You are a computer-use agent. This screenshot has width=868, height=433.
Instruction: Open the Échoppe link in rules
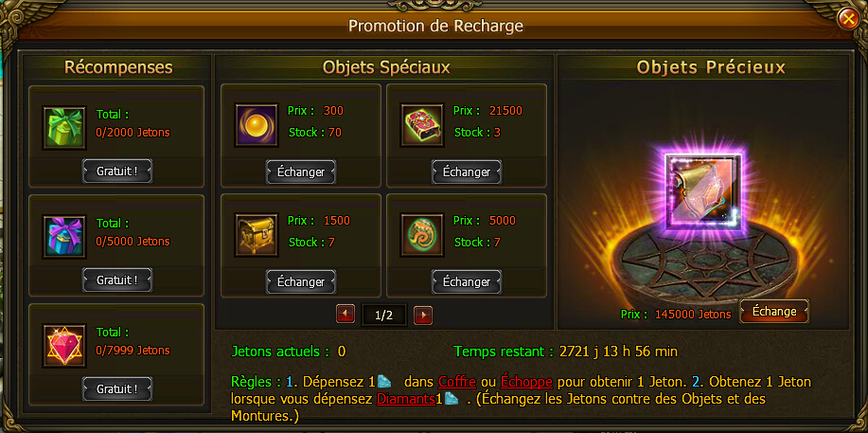pyautogui.click(x=526, y=382)
